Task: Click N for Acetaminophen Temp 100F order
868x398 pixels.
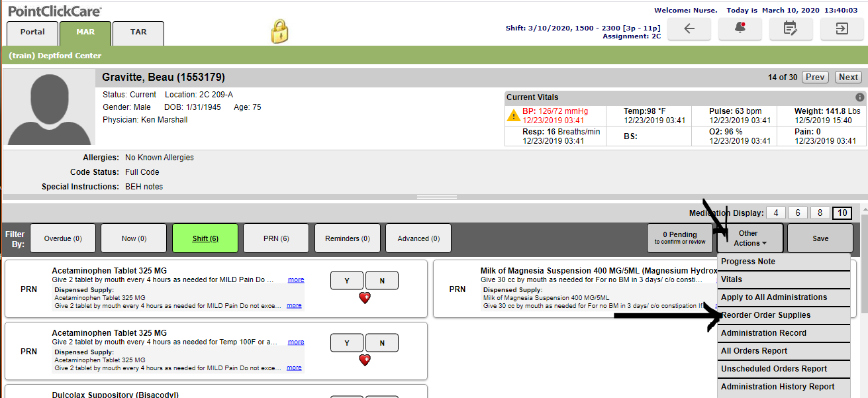Action: [x=382, y=343]
